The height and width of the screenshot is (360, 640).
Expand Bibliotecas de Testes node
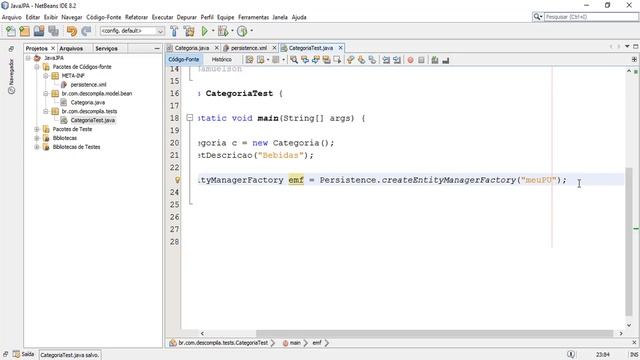pos(37,147)
